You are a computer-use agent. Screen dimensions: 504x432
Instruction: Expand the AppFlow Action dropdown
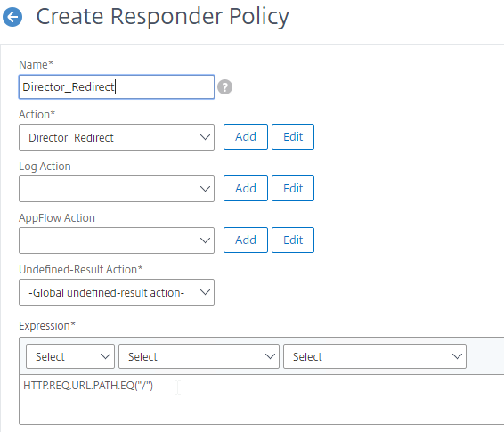point(117,240)
